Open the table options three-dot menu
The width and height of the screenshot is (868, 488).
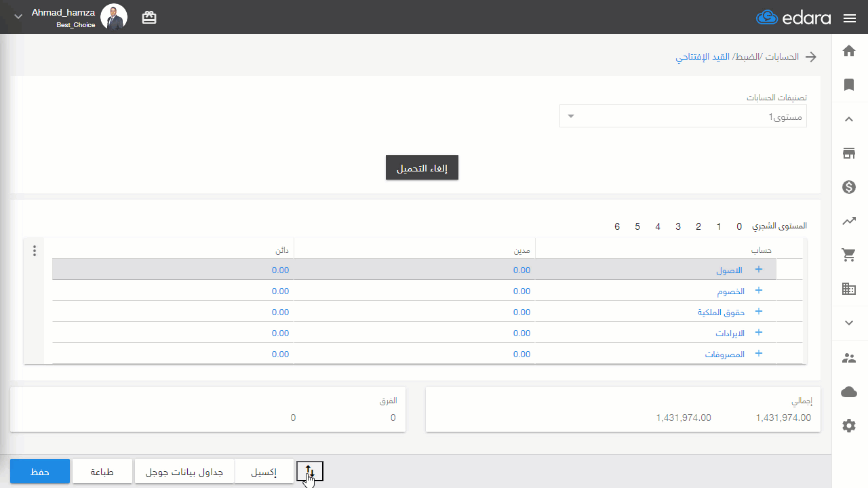coord(35,251)
